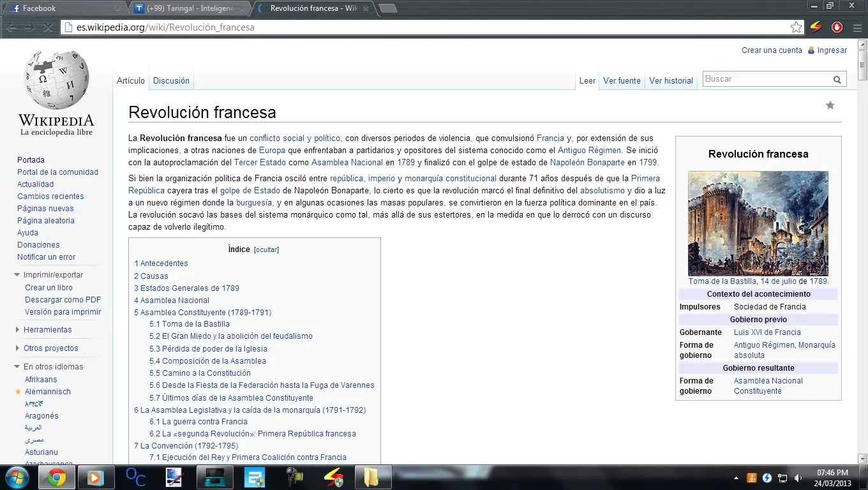The height and width of the screenshot is (490, 868).
Task: Click the Chrome icon in the taskbar
Action: point(57,477)
